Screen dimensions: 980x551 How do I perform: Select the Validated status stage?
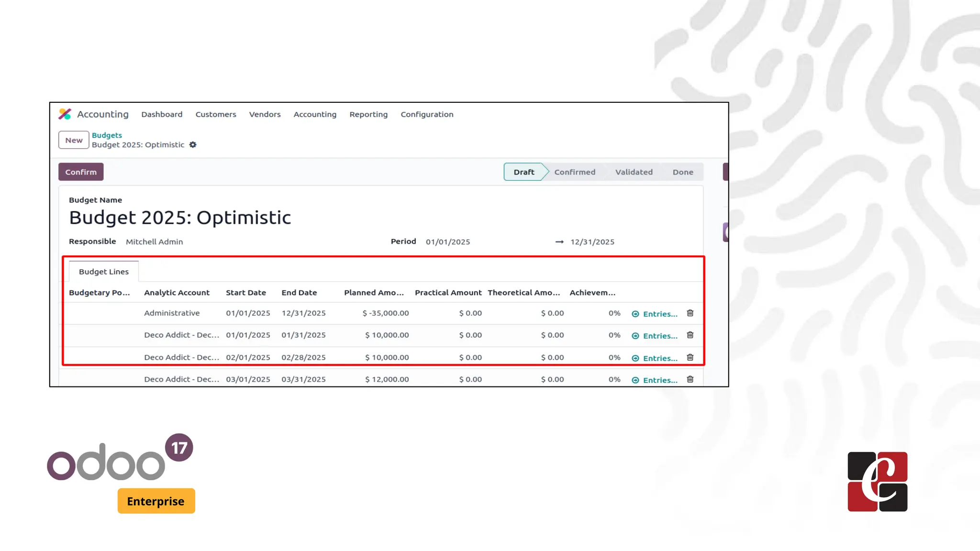pyautogui.click(x=634, y=172)
